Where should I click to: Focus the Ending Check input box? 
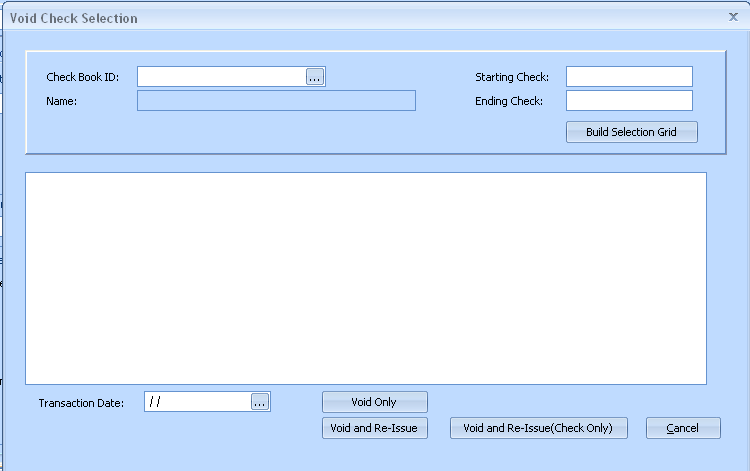629,101
